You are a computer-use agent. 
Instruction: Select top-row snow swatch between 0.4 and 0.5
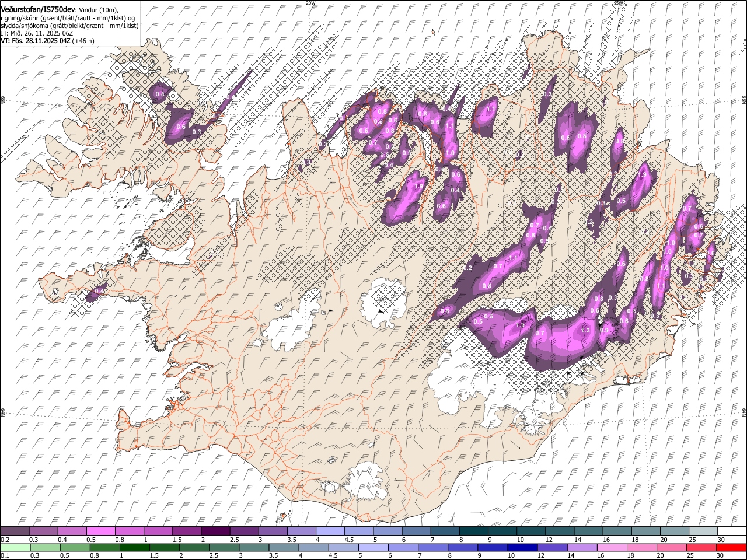point(72,531)
